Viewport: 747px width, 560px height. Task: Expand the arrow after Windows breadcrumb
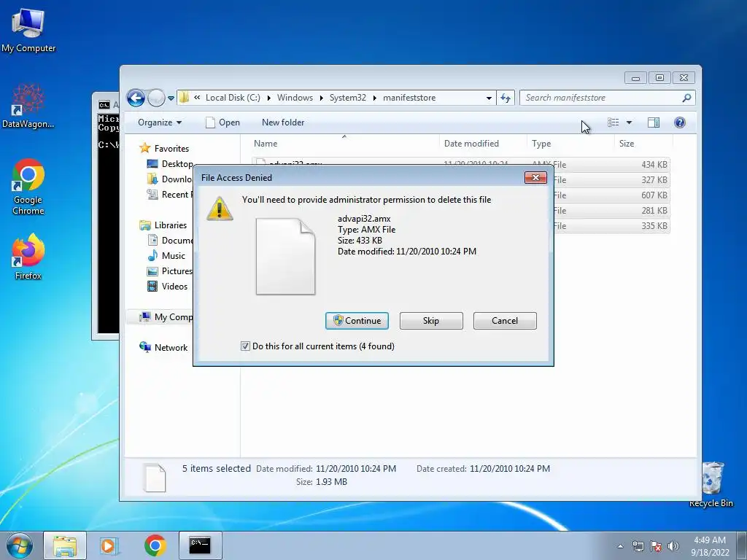321,98
